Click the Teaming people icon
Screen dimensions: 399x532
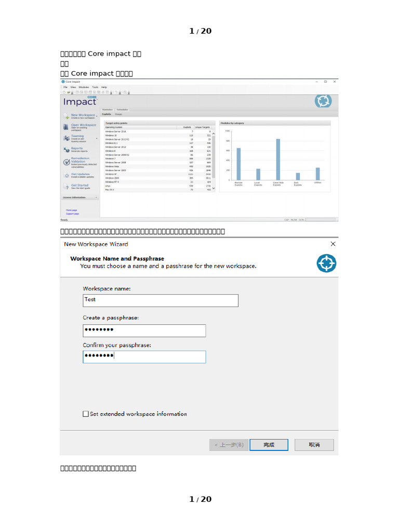[x=66, y=138]
